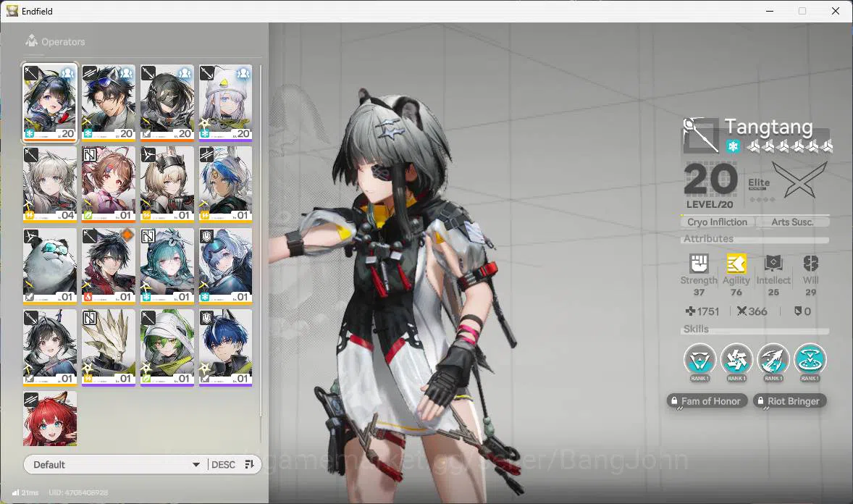
Task: Click the Cryo Infliction tag
Action: (x=717, y=222)
